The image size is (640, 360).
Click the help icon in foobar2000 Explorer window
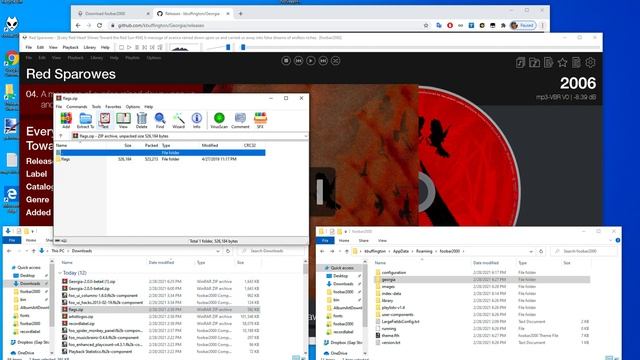pyautogui.click(x=618, y=240)
